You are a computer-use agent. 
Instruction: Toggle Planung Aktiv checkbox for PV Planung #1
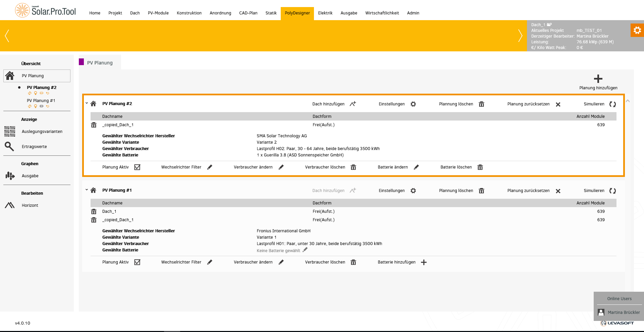[x=137, y=262]
